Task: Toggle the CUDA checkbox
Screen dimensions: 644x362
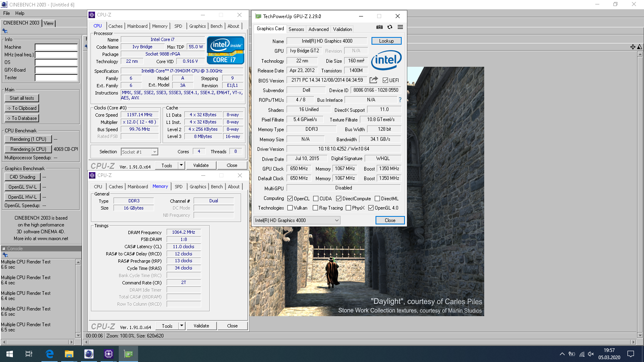Action: point(316,198)
